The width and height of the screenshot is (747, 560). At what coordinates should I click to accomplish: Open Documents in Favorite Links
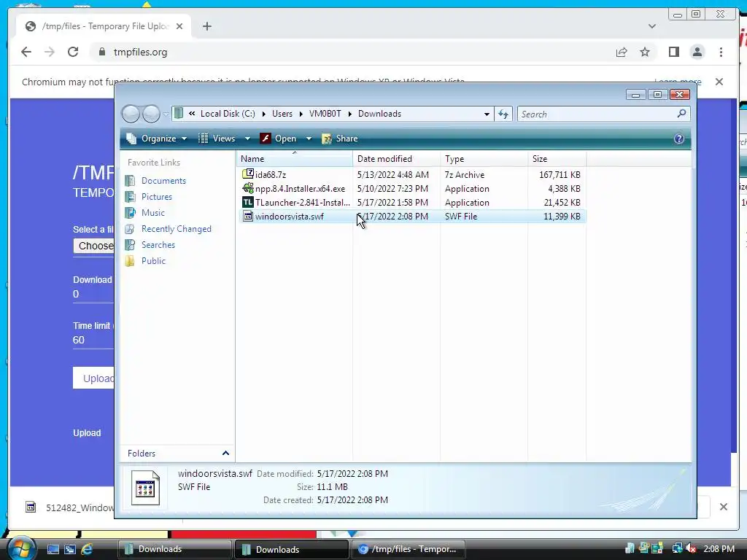(163, 181)
